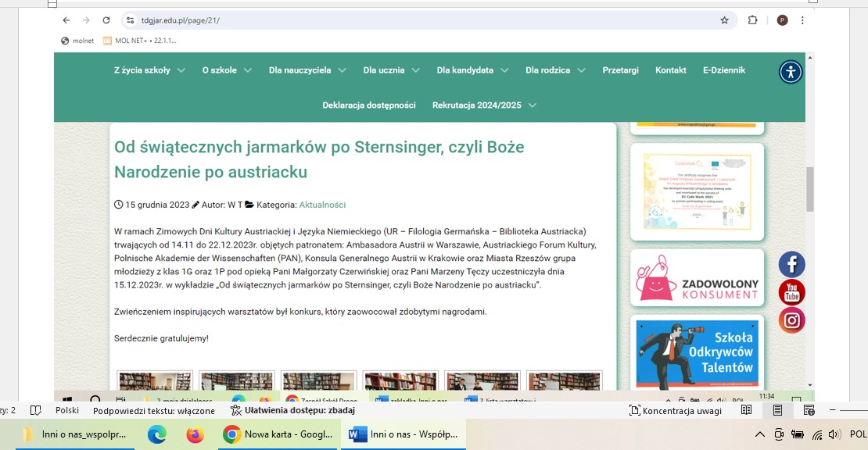The image size is (868, 450).
Task: Open the "Kontakt" menu item
Action: click(670, 70)
